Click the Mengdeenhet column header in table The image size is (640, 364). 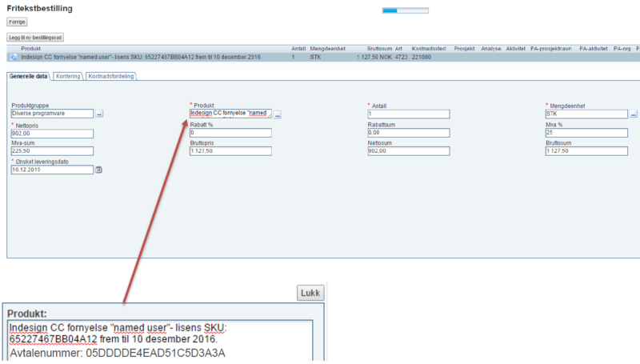[327, 49]
